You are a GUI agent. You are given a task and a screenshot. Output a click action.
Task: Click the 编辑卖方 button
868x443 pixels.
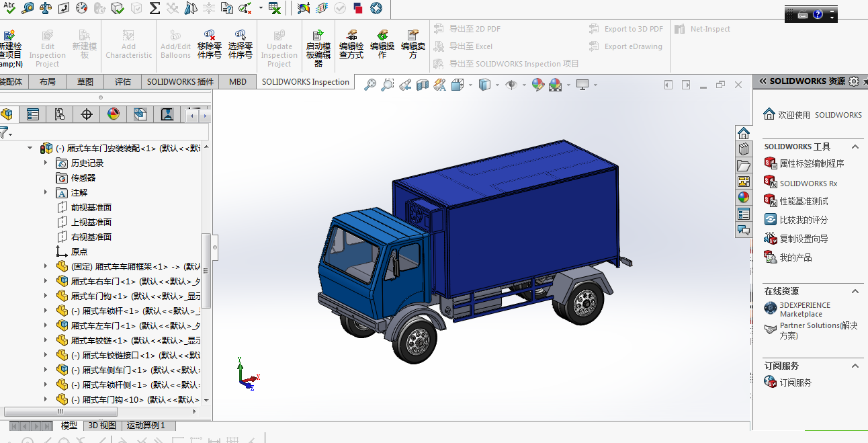pos(413,44)
